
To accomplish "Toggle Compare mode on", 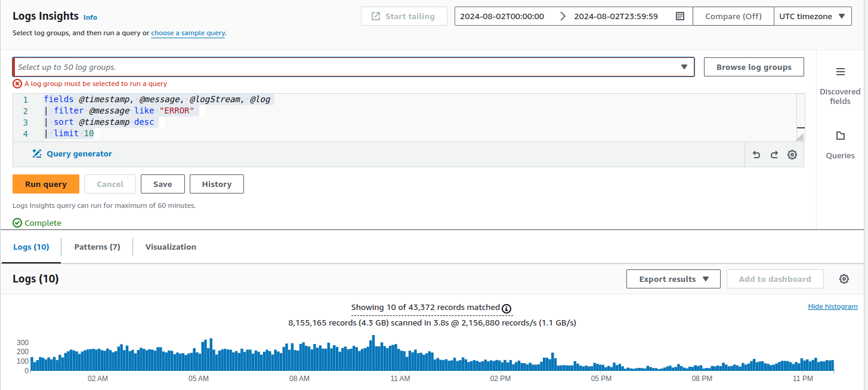I will 733,16.
